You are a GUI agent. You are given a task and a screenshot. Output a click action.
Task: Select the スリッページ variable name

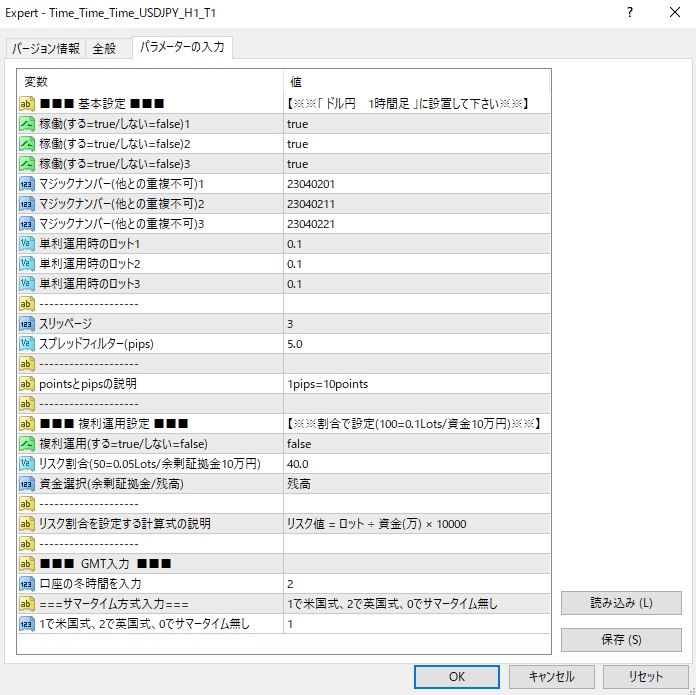(x=66, y=324)
